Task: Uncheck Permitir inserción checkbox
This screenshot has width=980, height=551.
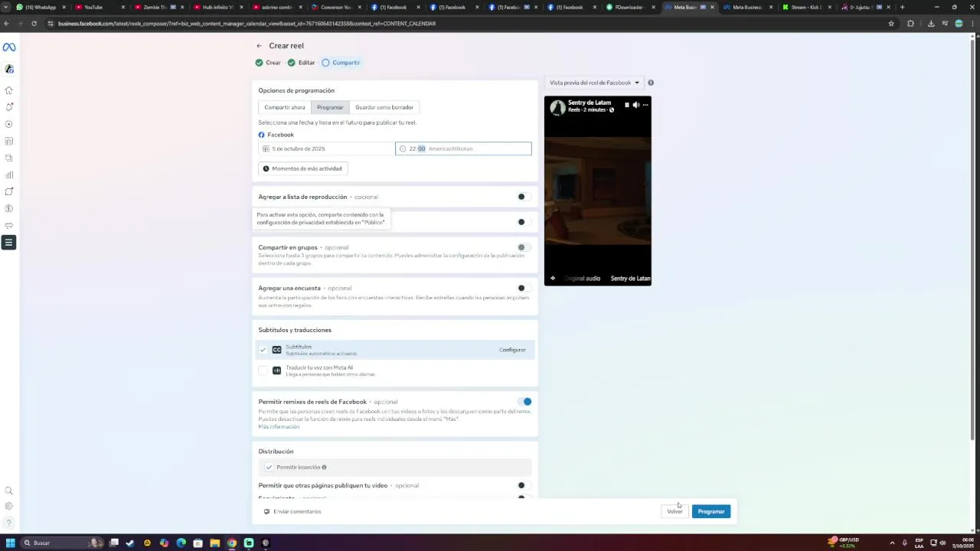Action: point(269,467)
